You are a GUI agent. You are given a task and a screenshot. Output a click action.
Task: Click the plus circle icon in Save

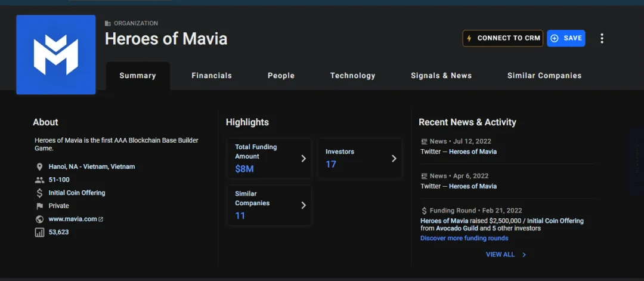click(x=555, y=38)
